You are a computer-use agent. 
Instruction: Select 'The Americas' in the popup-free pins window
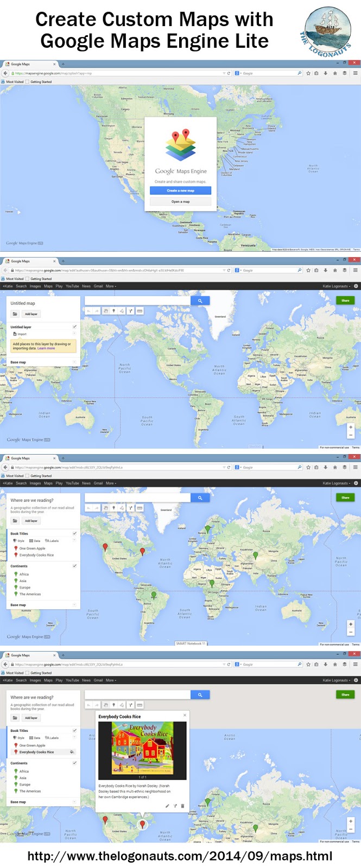[x=30, y=594]
